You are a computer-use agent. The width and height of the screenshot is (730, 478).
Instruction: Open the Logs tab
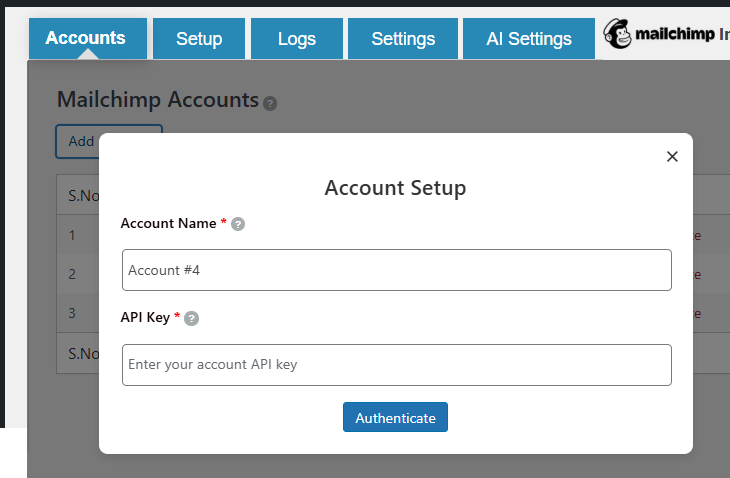tap(297, 38)
